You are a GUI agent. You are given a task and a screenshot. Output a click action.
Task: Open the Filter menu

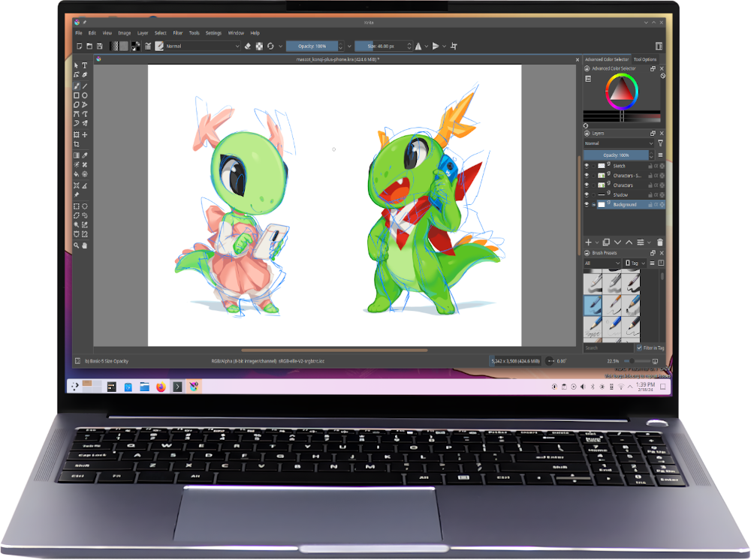[x=178, y=33]
